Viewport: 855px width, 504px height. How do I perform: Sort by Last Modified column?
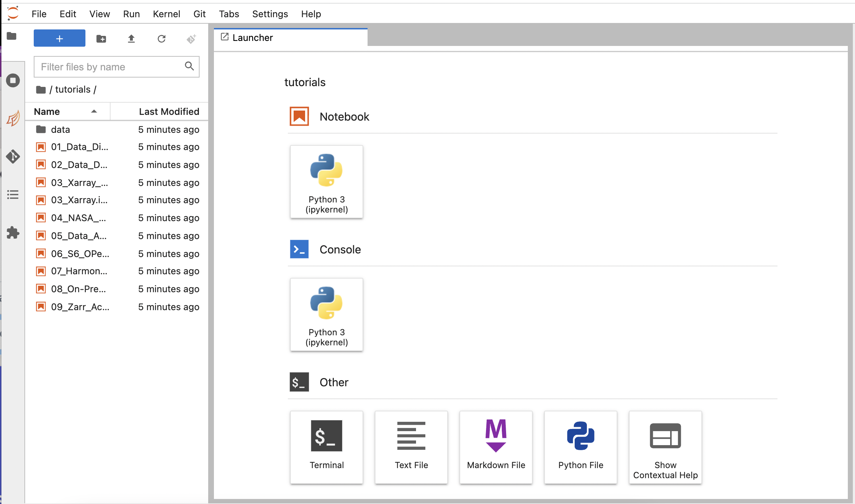click(169, 112)
